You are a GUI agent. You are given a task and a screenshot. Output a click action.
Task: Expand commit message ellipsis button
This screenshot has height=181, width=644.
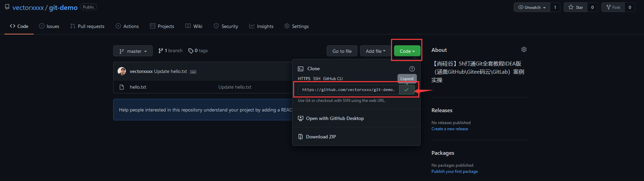click(193, 72)
